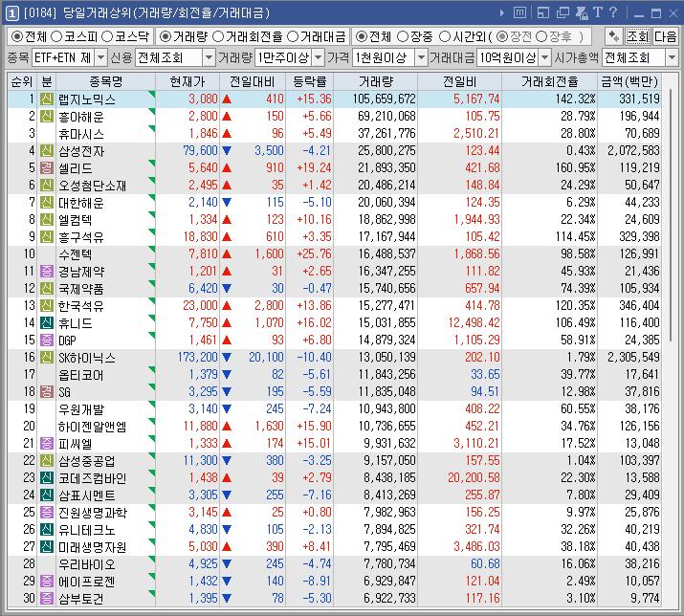684x616 pixels.
Task: Select the 삼성중공업 stock name
Action: 87,461
